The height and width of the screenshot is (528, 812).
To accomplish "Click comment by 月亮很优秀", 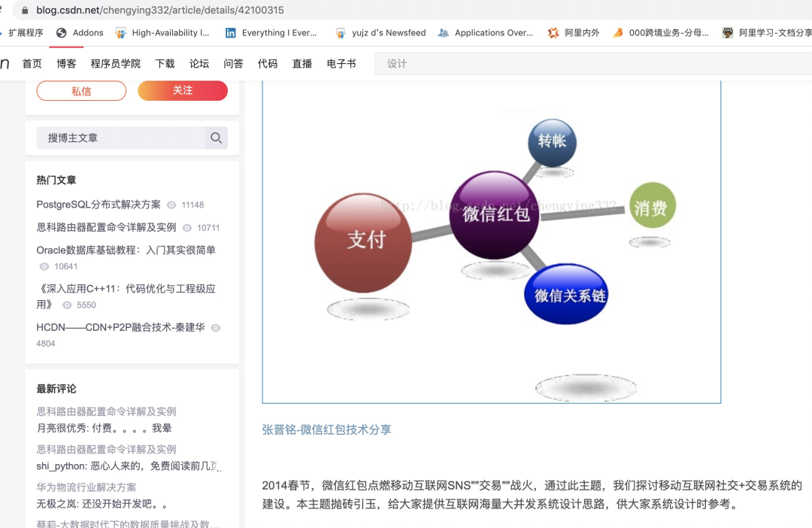I will 104,428.
